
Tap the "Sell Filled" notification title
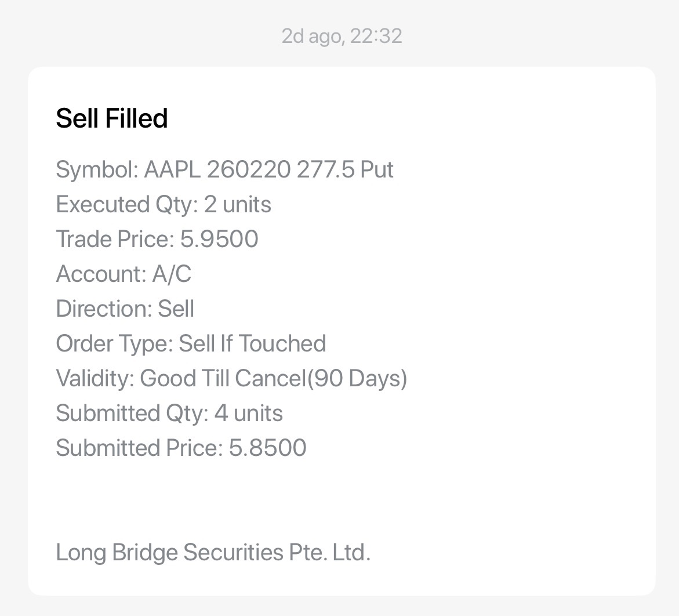(111, 118)
